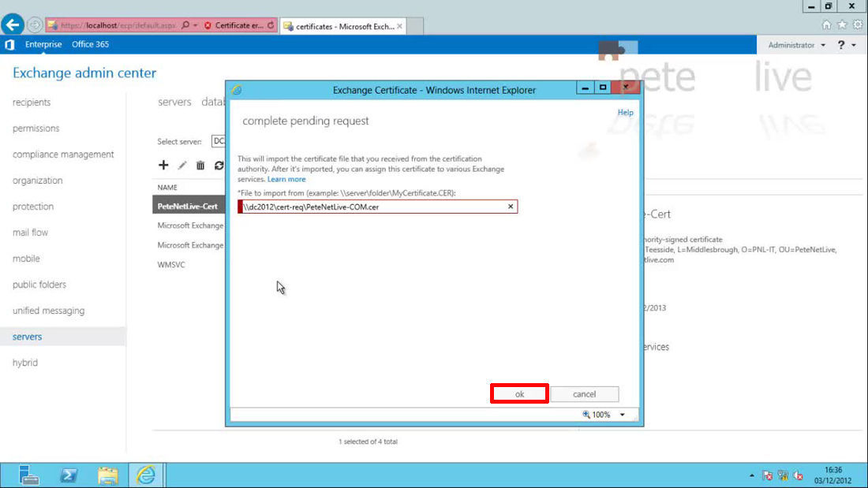Select the WMSVC certificate row
This screenshot has height=488, width=868.
(171, 264)
